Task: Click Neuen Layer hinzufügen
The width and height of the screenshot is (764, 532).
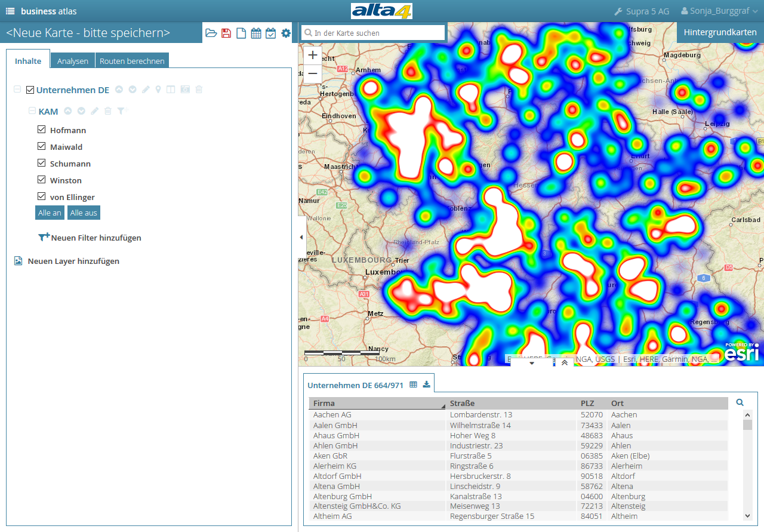Action: (73, 261)
